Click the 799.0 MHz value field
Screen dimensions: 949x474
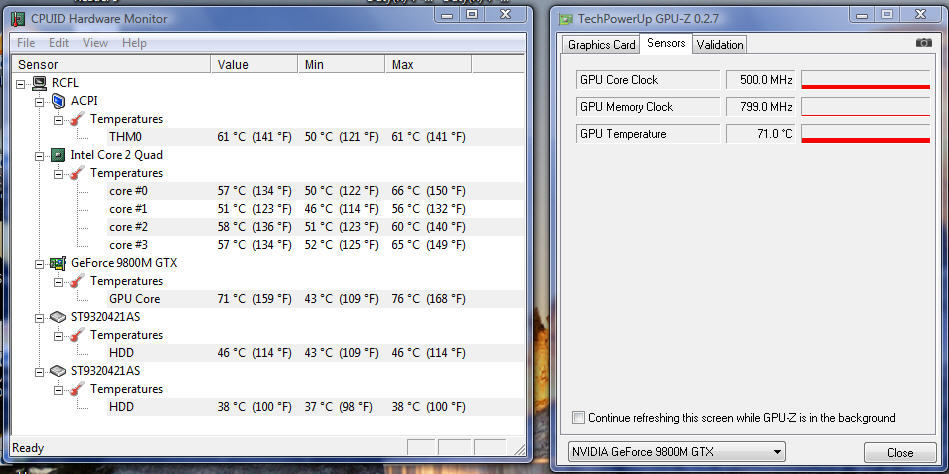coord(760,107)
